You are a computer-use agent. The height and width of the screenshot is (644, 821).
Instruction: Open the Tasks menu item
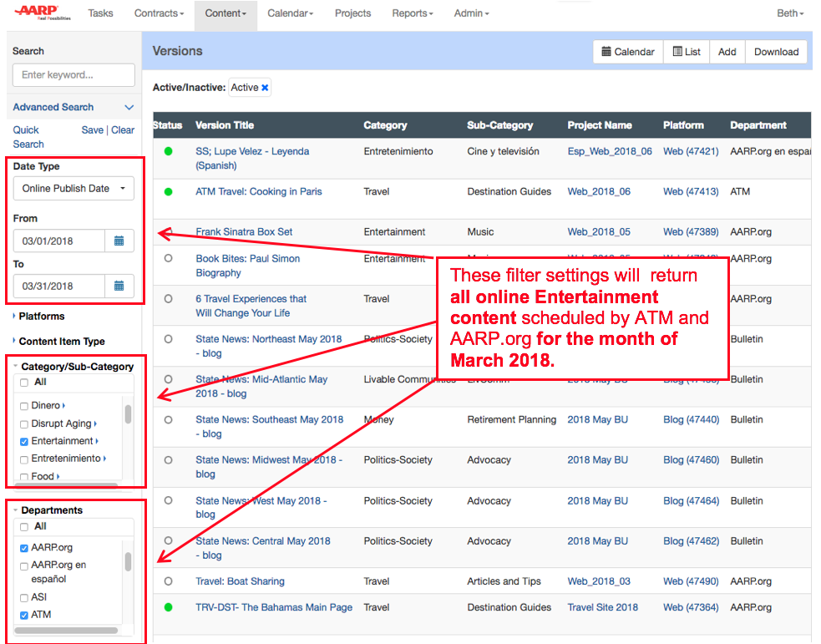click(x=100, y=13)
